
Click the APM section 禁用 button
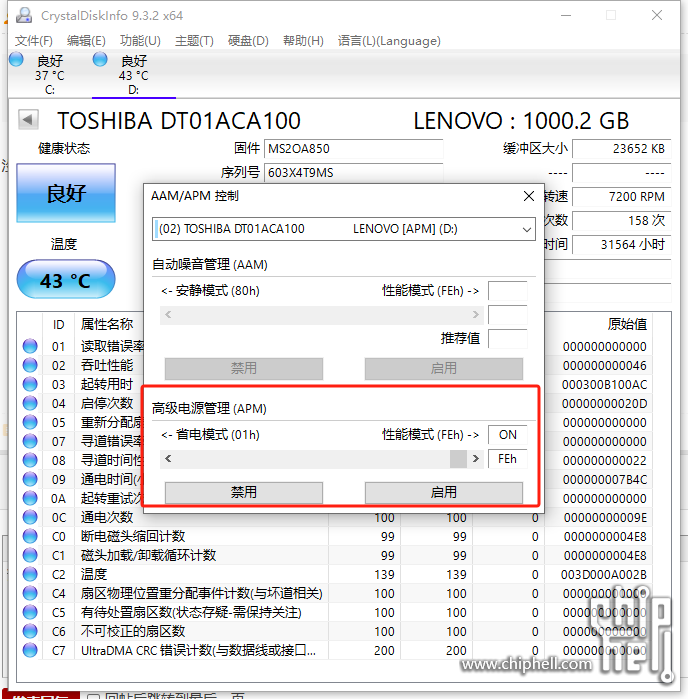[244, 492]
